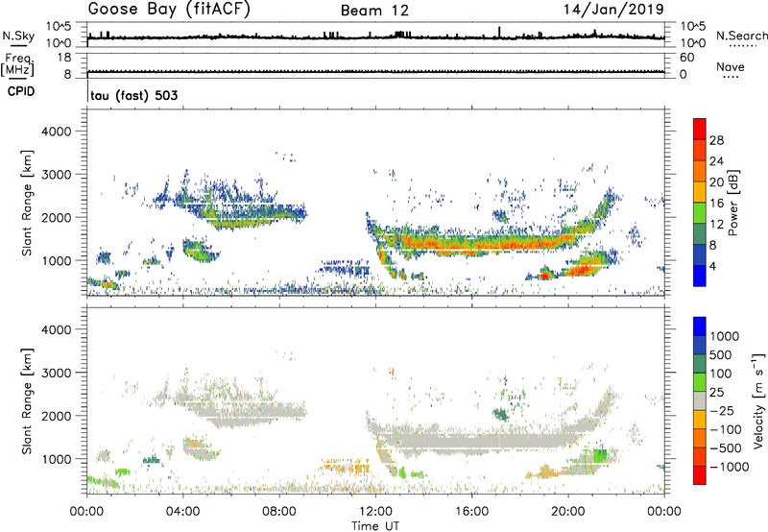Click the "16" label on the Power scale
The image size is (768, 532).
click(x=716, y=204)
